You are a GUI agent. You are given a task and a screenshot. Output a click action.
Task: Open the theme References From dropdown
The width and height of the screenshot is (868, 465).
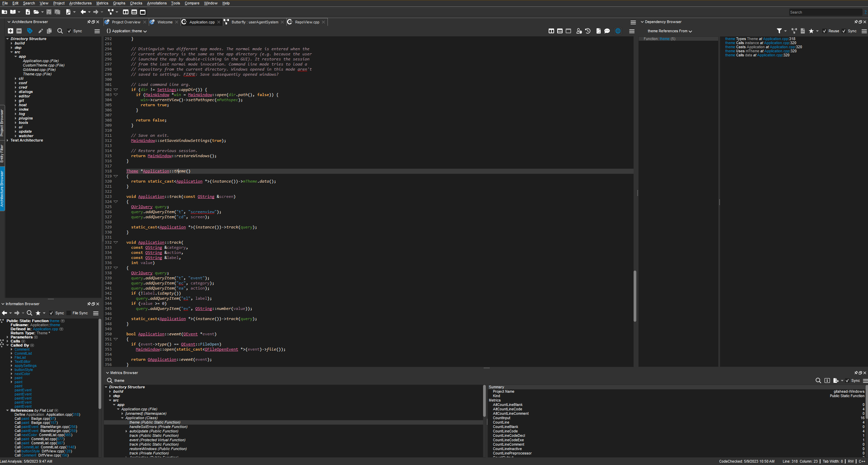[x=670, y=31]
